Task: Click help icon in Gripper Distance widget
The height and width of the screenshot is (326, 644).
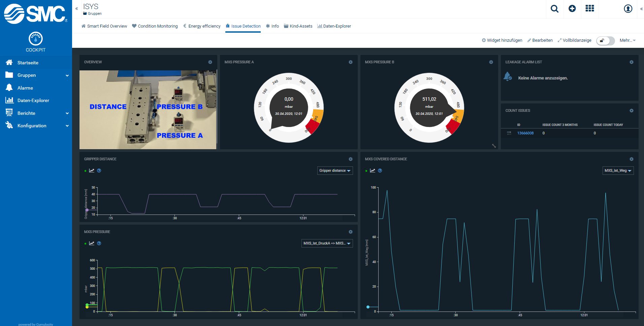Action: coord(99,171)
